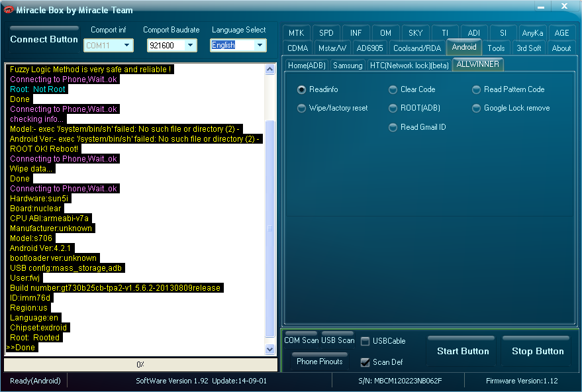Open the AGE tab

(x=561, y=33)
